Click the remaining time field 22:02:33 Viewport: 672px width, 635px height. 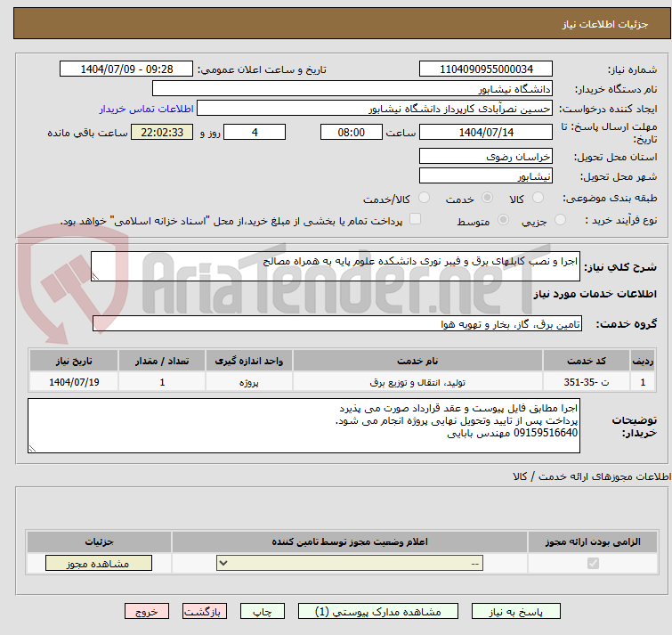(162, 132)
